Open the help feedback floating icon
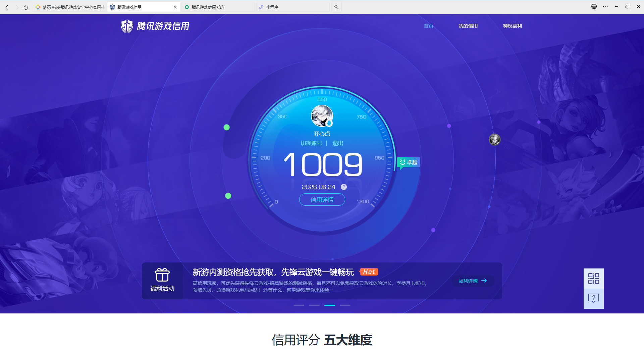The image size is (644, 349). click(594, 299)
